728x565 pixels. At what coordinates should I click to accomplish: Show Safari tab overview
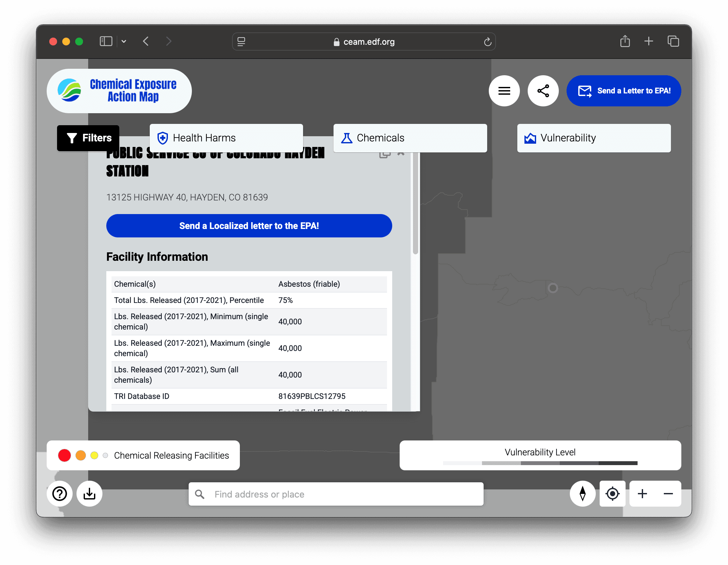[x=673, y=42]
